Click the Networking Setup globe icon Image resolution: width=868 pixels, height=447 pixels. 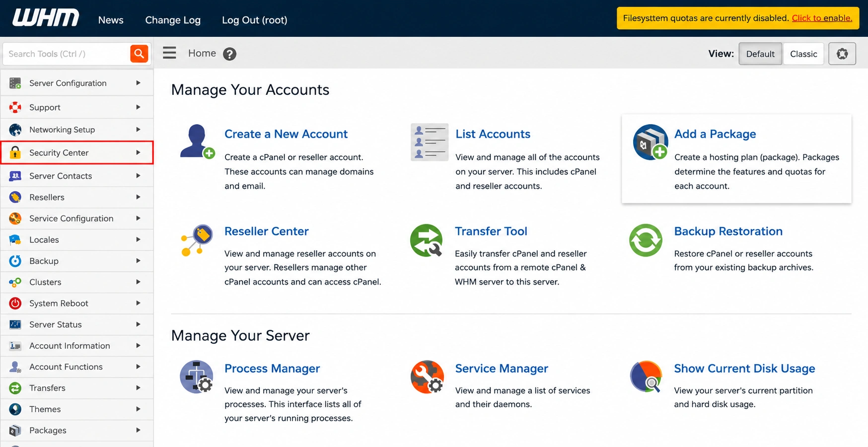tap(15, 130)
